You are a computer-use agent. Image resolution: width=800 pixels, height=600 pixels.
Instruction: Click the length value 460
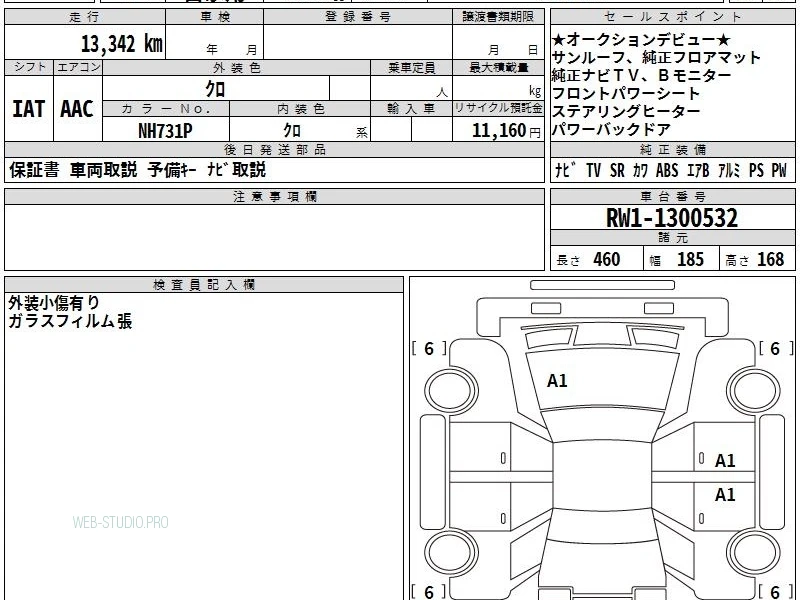click(607, 260)
